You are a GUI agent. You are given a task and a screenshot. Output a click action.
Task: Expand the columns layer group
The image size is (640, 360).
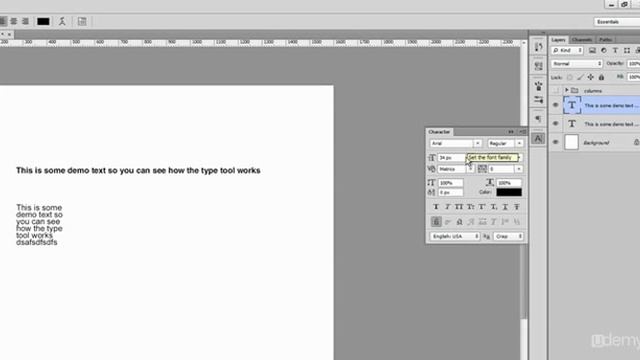click(567, 90)
